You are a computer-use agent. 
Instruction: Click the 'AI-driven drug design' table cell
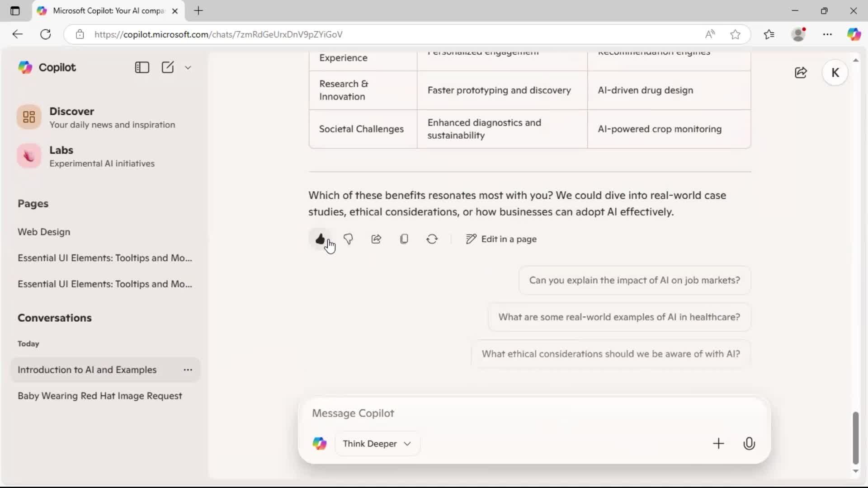click(x=669, y=90)
